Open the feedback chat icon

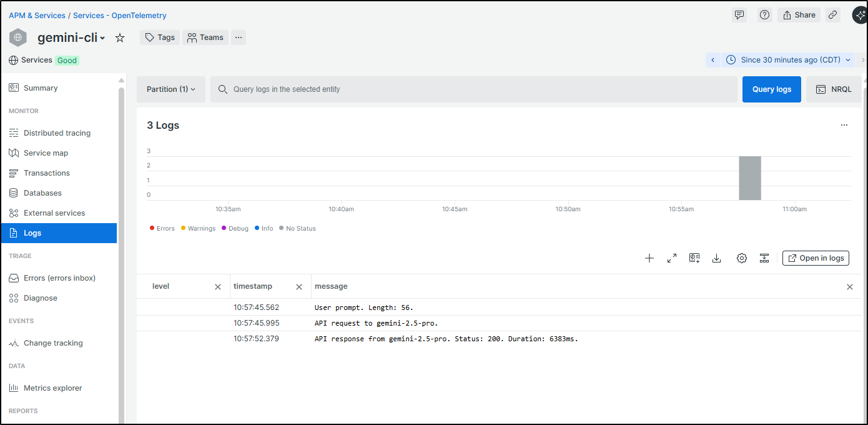click(x=739, y=15)
